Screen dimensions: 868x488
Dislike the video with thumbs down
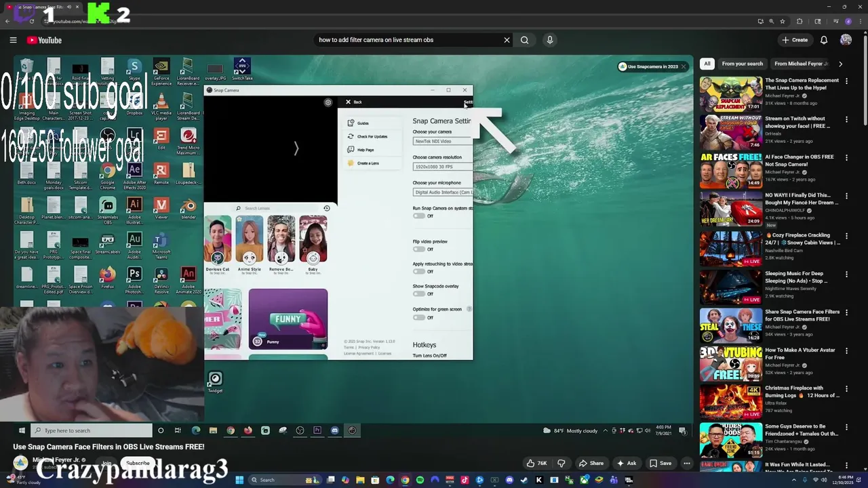[x=561, y=464]
